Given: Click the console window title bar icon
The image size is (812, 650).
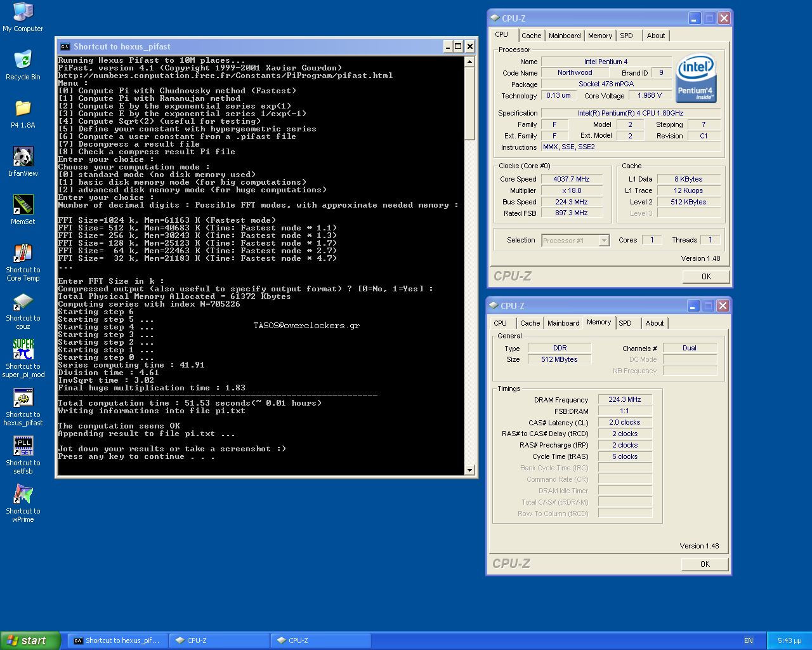Looking at the screenshot, I should point(65,46).
